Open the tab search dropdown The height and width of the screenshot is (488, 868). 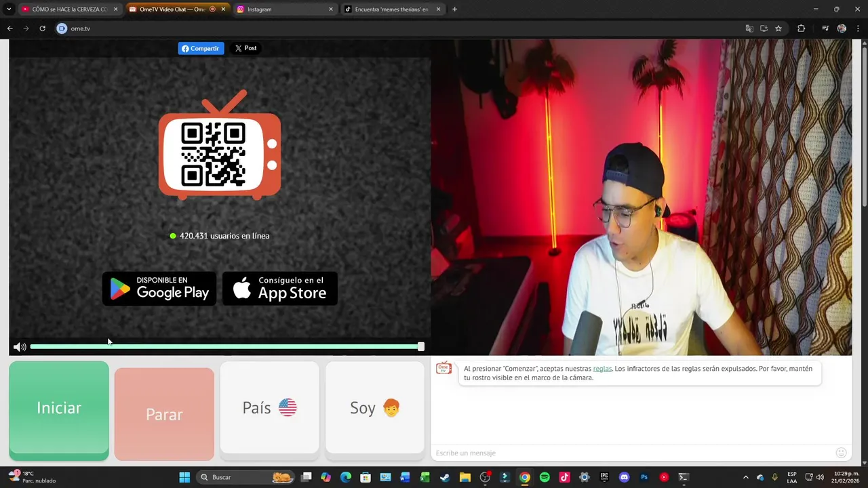9,9
